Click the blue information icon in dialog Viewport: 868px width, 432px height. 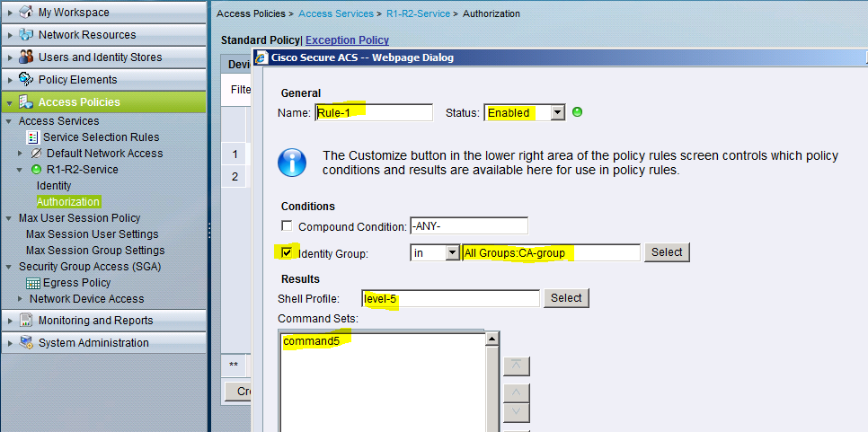pos(292,163)
